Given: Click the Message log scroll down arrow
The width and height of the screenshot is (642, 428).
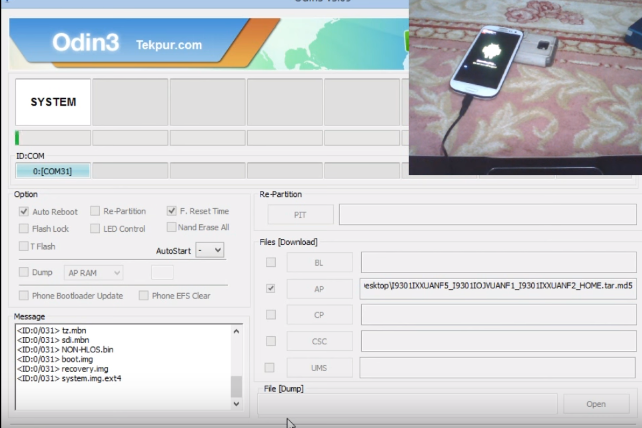Looking at the screenshot, I should tap(236, 404).
